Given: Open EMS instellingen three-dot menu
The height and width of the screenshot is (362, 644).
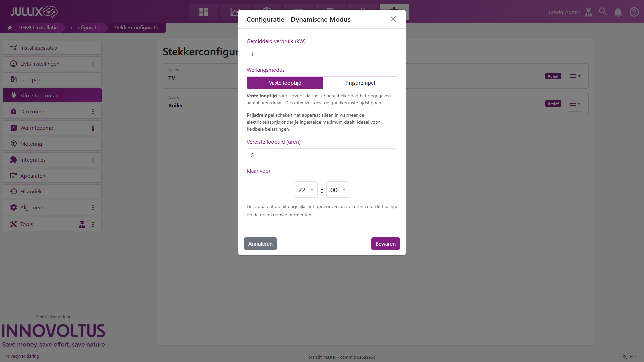Looking at the screenshot, I should click(93, 64).
